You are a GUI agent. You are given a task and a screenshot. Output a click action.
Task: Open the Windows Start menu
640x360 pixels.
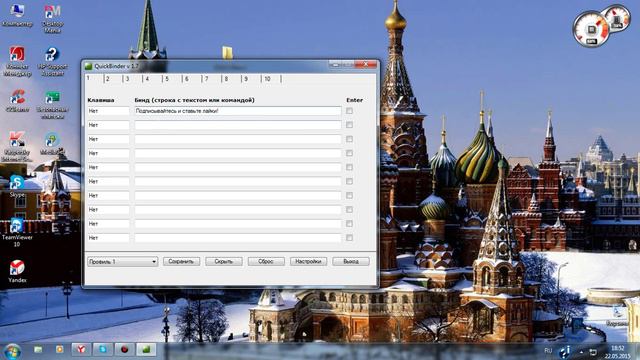[12, 351]
